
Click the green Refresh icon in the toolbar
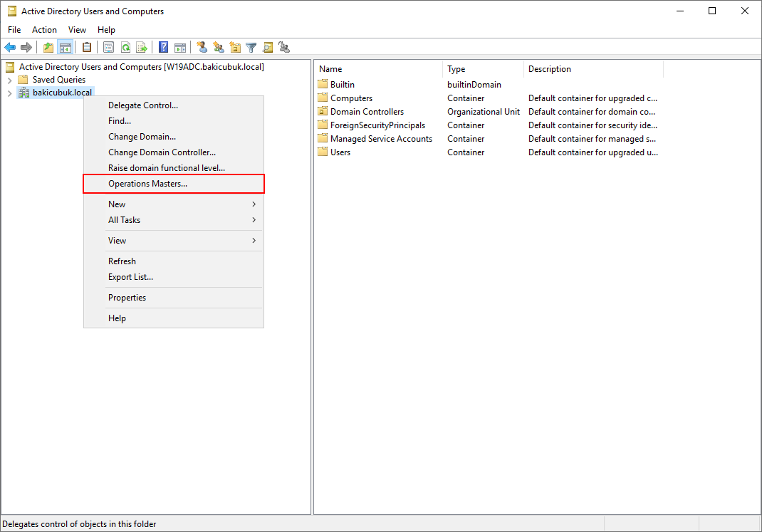click(x=125, y=47)
